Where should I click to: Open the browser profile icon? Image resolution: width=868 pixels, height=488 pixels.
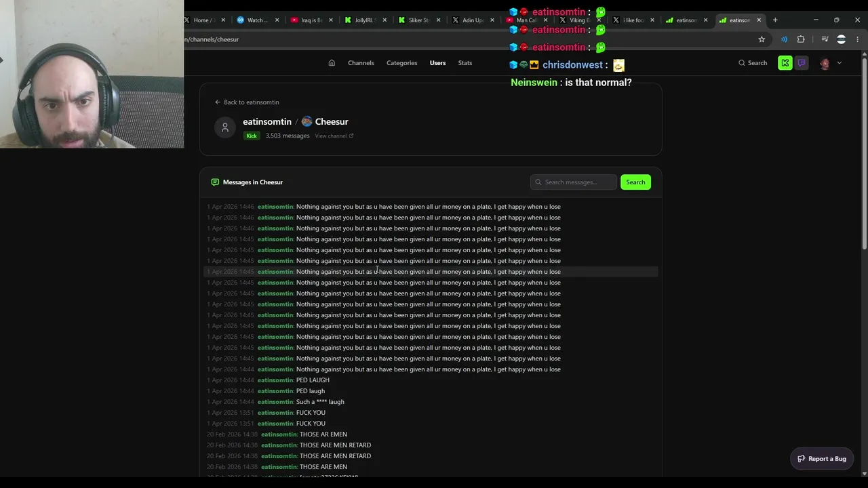842,39
